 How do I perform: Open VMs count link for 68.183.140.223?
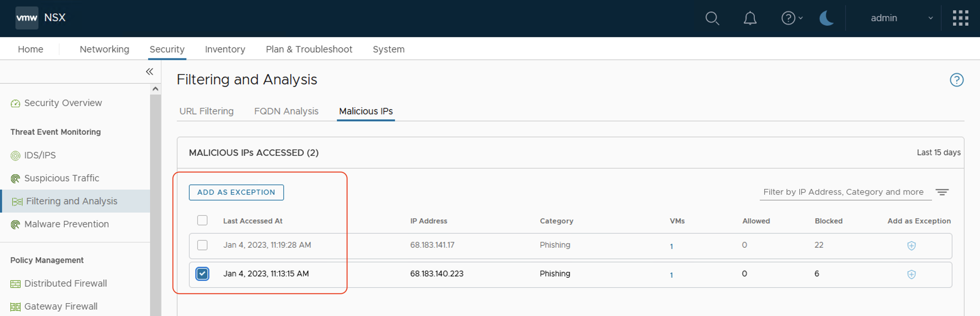coord(672,275)
